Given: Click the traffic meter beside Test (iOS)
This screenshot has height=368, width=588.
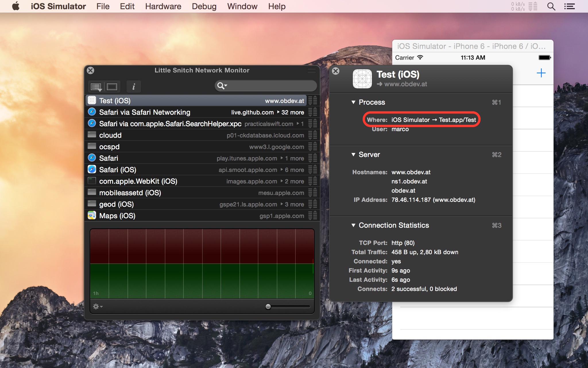Looking at the screenshot, I should [312, 101].
